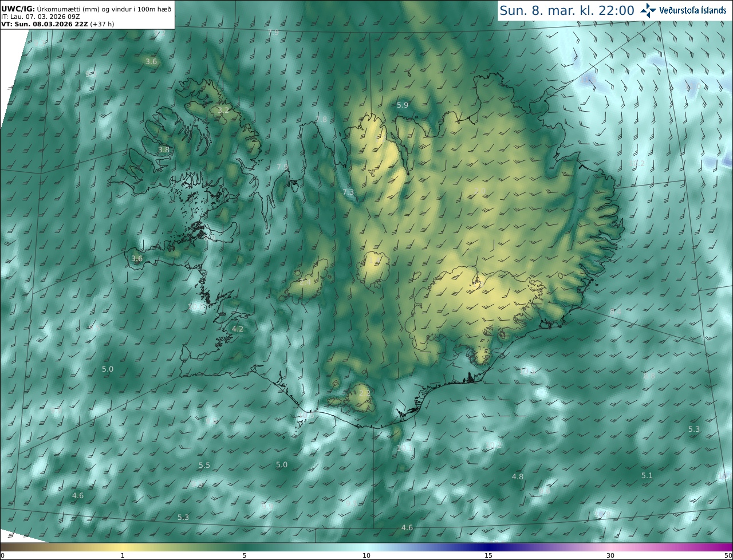This screenshot has height=560, width=733.
Task: Click the '5.5' value on the map
Action: tap(204, 466)
